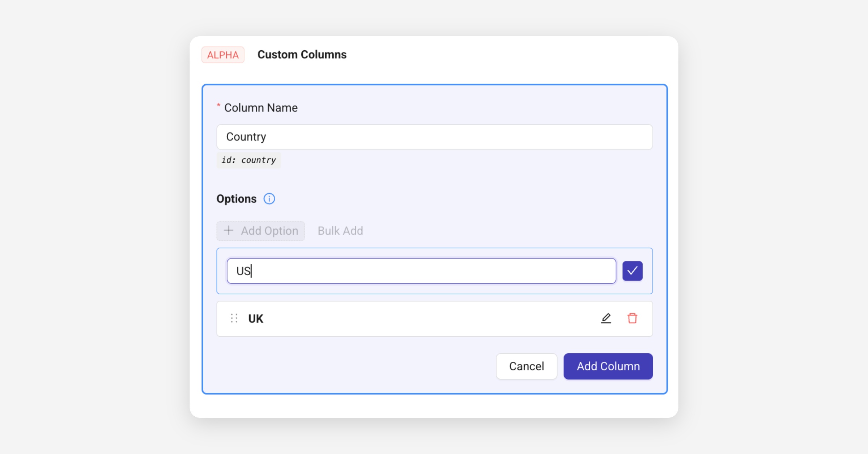Click the Options section label
The image size is (868, 454).
pos(236,199)
